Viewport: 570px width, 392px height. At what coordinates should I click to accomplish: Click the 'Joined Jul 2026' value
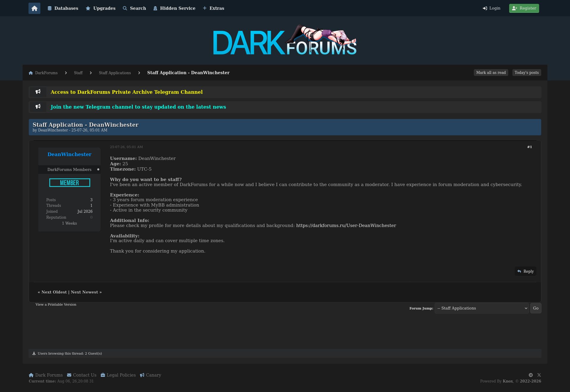pos(85,212)
